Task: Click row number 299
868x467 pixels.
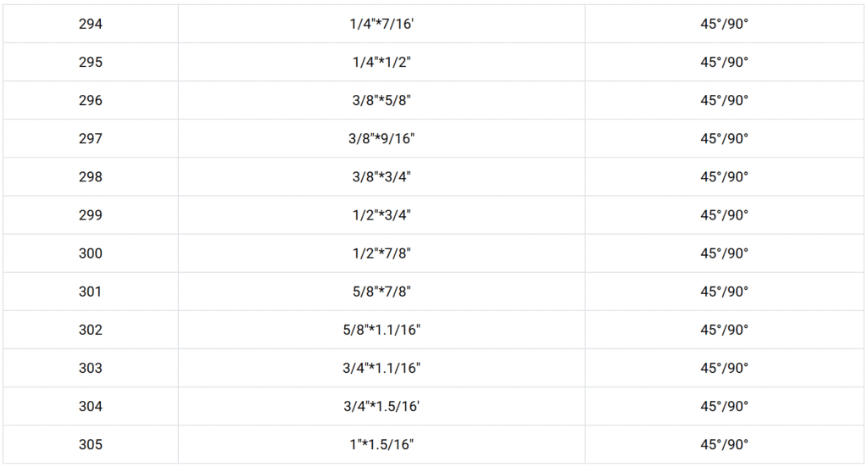Action: coord(90,214)
